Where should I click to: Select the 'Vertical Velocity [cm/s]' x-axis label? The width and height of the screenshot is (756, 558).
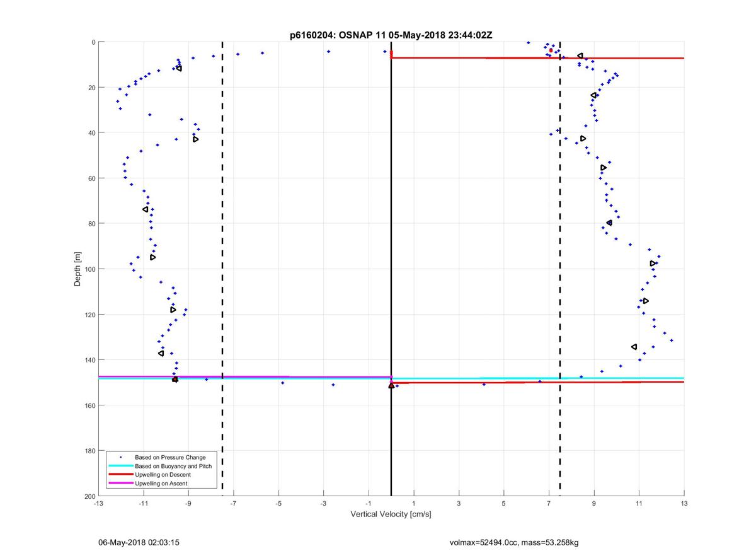(391, 514)
